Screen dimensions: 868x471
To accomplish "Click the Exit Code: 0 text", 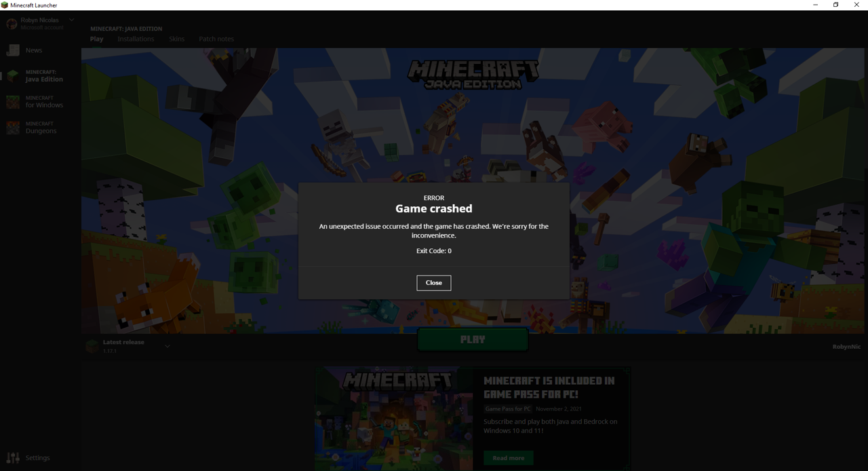I will point(434,251).
